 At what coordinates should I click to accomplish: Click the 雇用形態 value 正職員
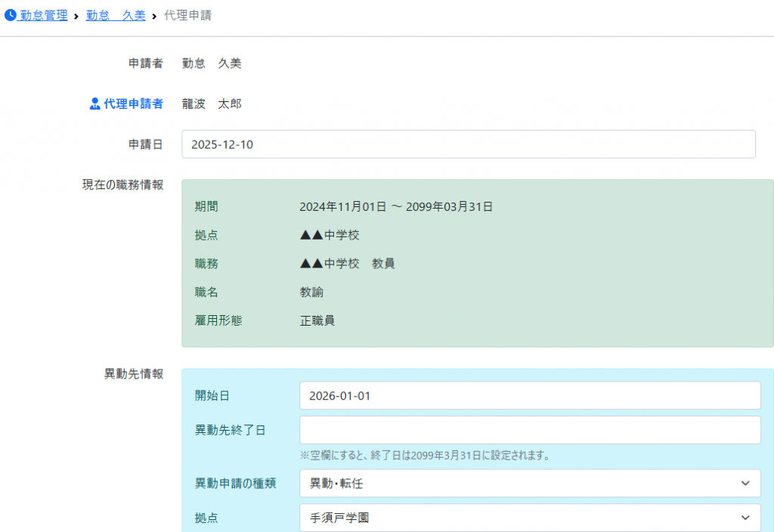(x=317, y=320)
